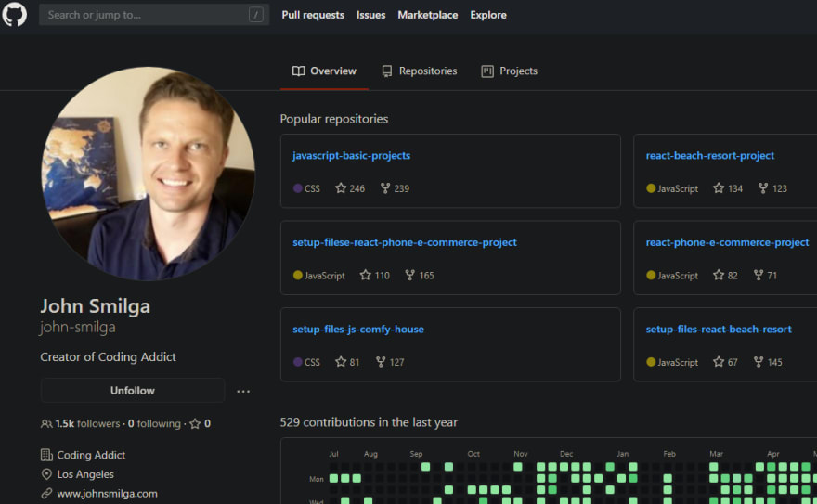The height and width of the screenshot is (504, 817).
Task: Click fork icon showing 145 forks
Action: coord(759,362)
